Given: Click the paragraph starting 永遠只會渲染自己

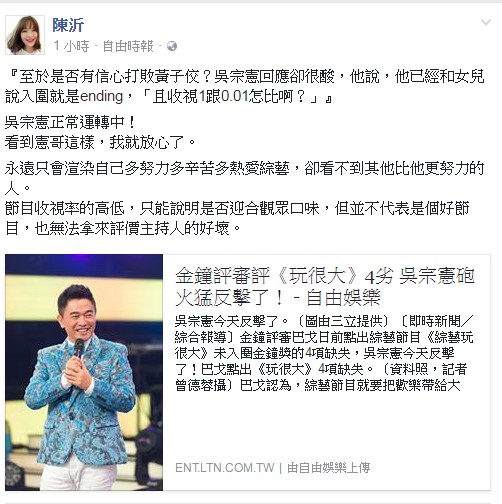Looking at the screenshot, I should tap(244, 178).
